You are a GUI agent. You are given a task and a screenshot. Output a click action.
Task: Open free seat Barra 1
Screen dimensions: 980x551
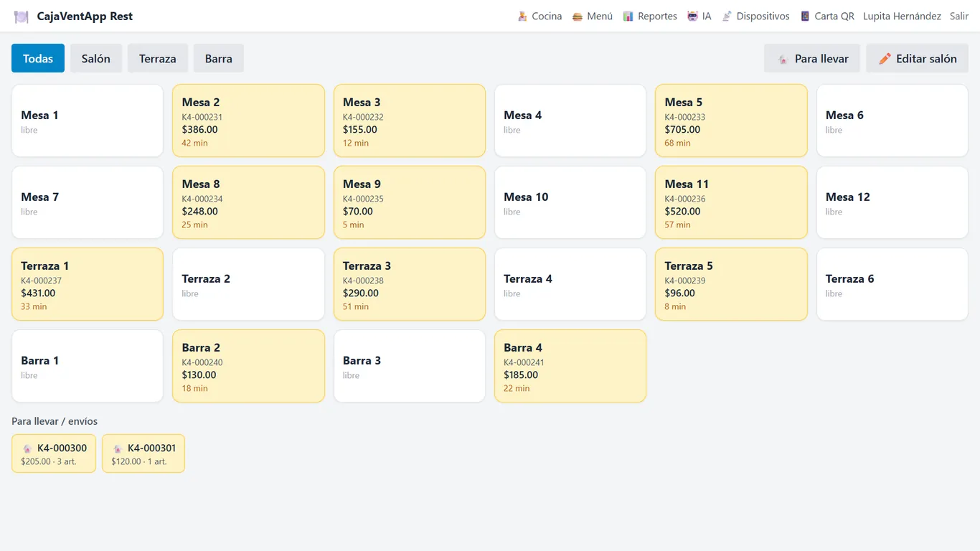tap(88, 366)
